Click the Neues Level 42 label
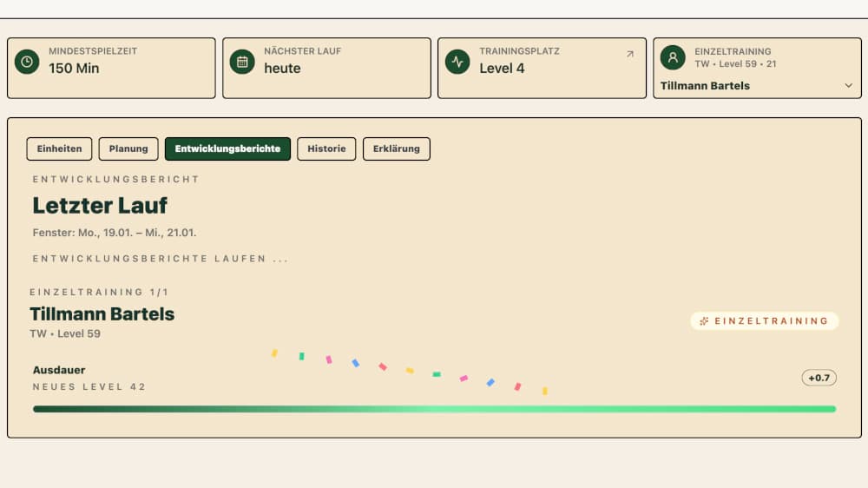 (89, 386)
